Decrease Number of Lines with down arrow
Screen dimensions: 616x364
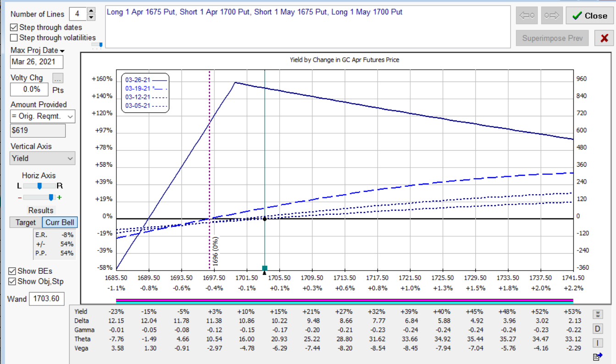(x=91, y=17)
